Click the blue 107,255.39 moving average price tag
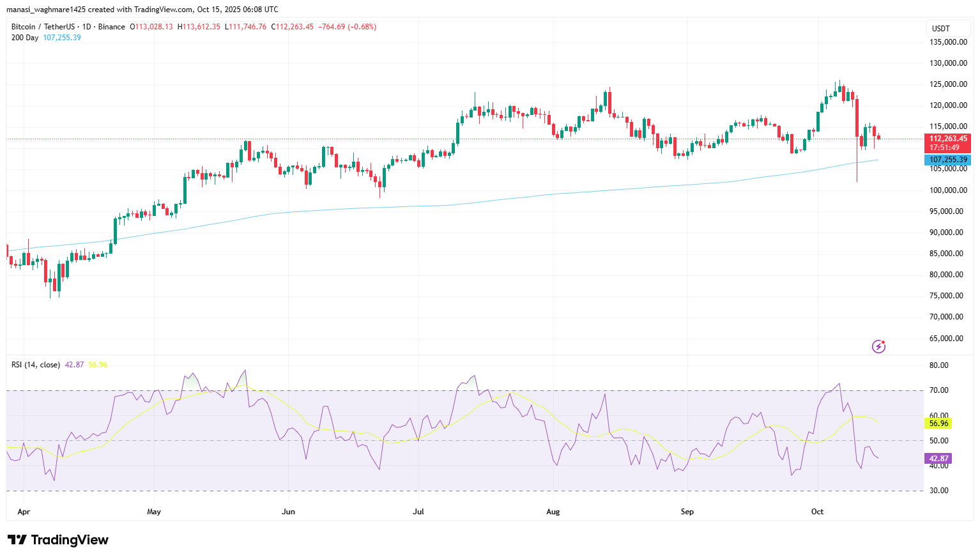Viewport: 980px width, 559px height. 947,160
